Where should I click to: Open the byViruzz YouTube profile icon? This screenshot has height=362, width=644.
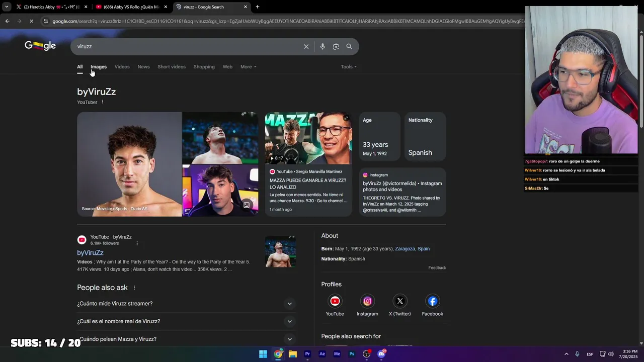[x=335, y=301]
